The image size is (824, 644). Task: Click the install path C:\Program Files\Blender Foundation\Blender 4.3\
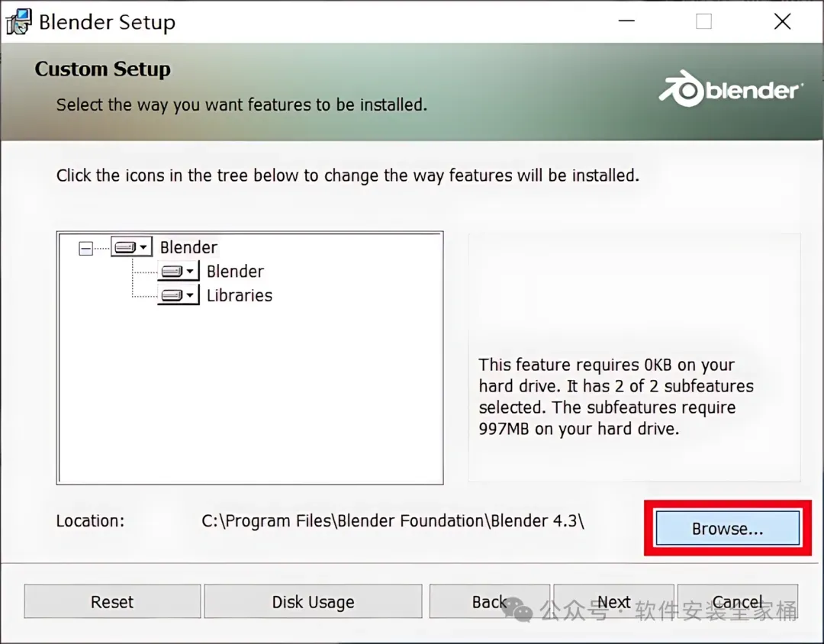(393, 521)
